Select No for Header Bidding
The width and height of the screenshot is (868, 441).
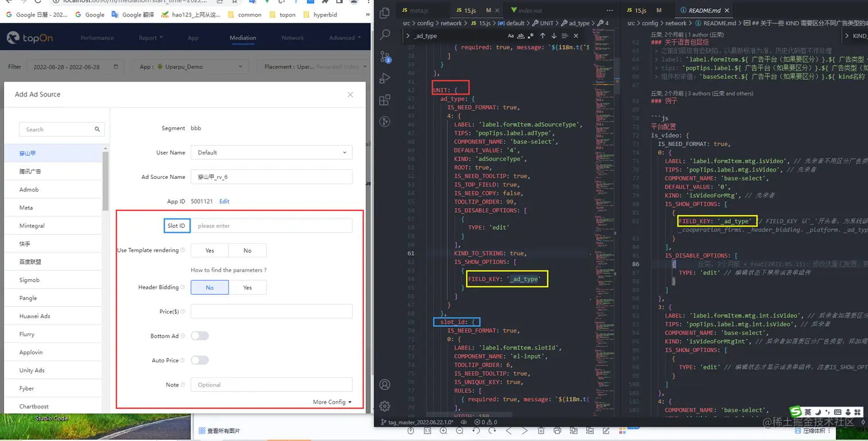tap(210, 287)
